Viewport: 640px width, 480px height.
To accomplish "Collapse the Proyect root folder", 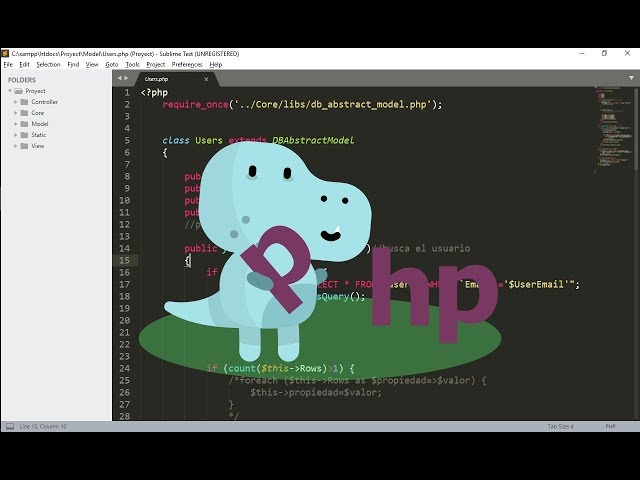I will [10, 91].
